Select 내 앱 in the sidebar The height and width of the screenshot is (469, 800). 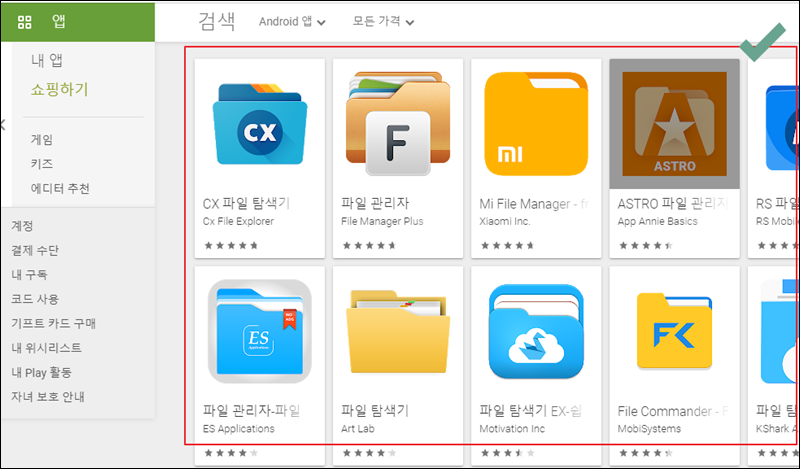(47, 61)
